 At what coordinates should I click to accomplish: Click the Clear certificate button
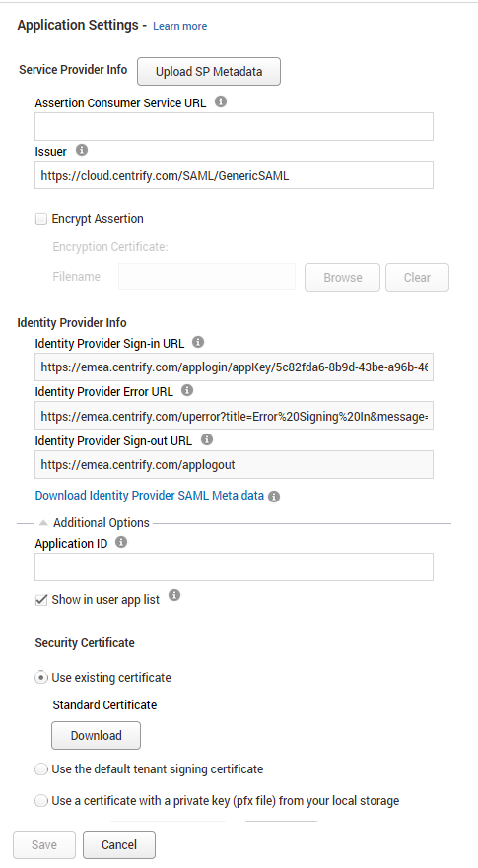[417, 277]
